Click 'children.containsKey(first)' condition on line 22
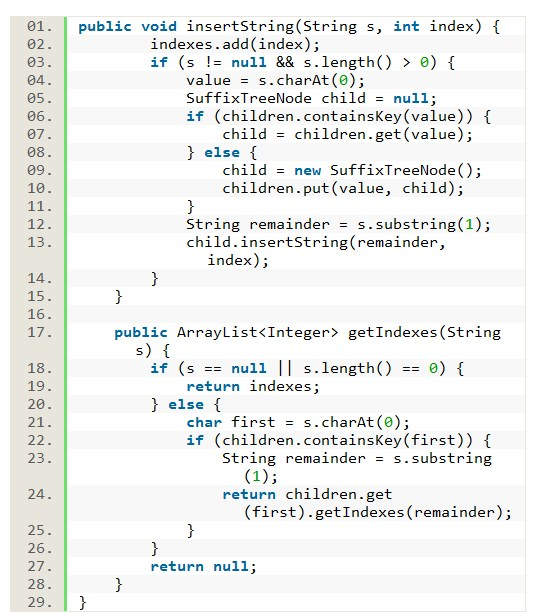The width and height of the screenshot is (536, 612). [x=343, y=441]
